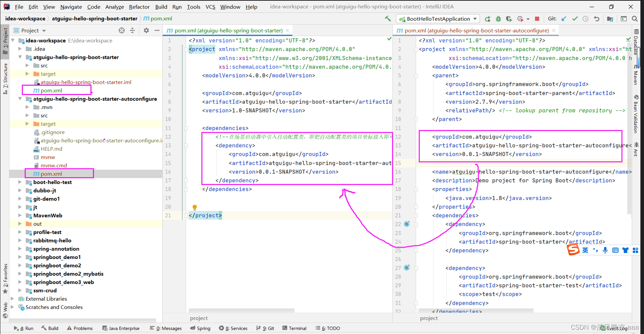Viewport: 644px width, 334px height.
Task: Click the Profiler run icon
Action: click(x=520, y=19)
